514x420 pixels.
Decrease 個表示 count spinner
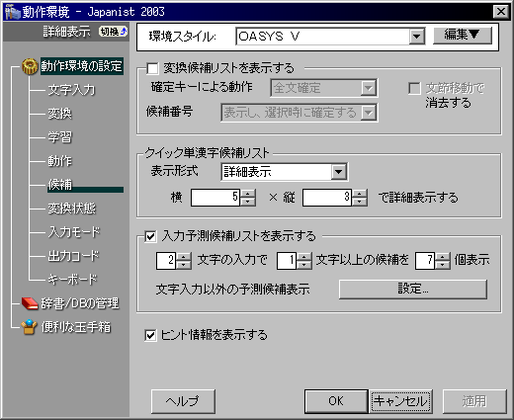[x=443, y=265]
